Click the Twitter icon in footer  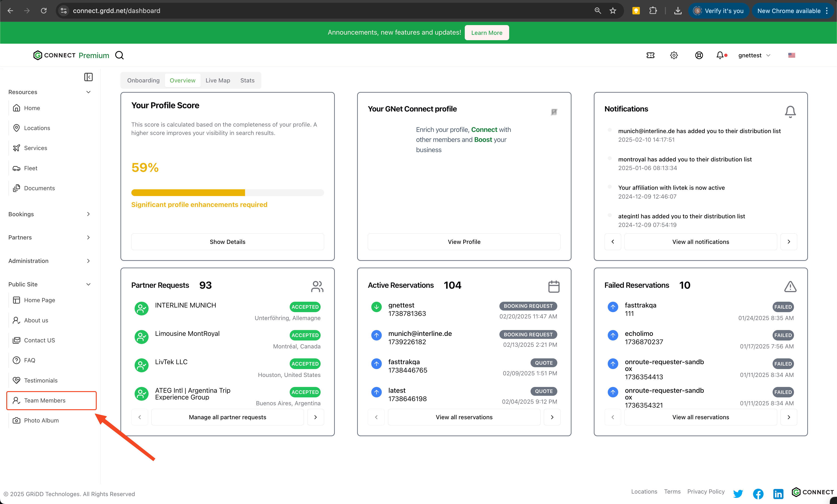point(738,494)
